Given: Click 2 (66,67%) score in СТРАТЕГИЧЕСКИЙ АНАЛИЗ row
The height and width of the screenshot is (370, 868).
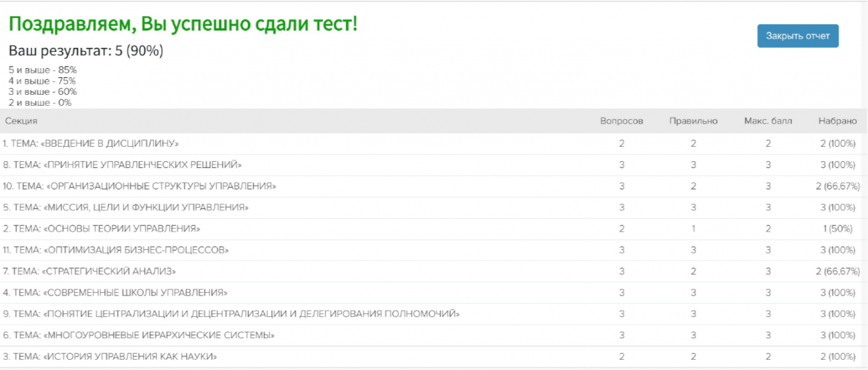Looking at the screenshot, I should (x=838, y=271).
